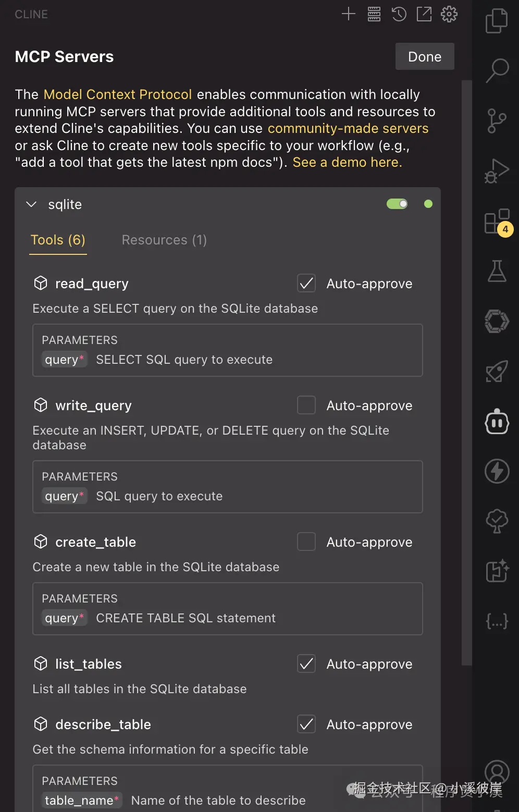
Task: Enable Auto-approve for create_table
Action: pyautogui.click(x=306, y=542)
